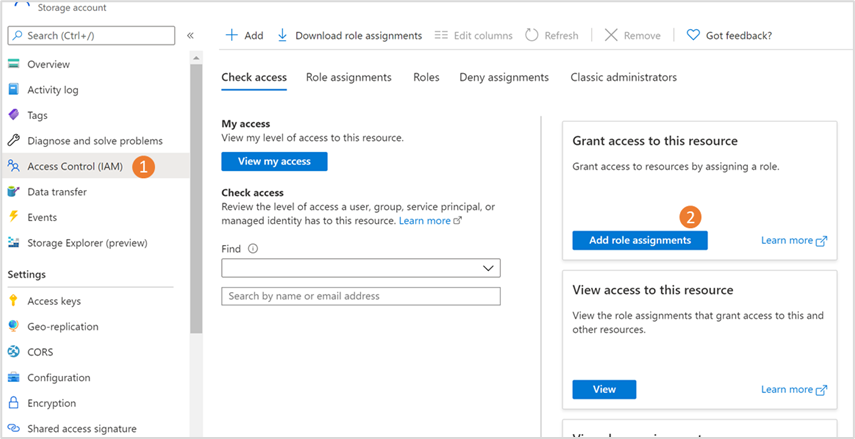Click Add in the top toolbar
The image size is (855, 439).
click(244, 35)
